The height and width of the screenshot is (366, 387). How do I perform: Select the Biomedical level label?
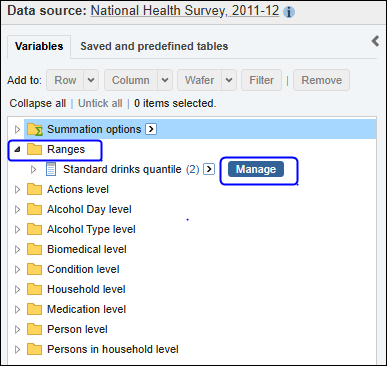point(87,249)
